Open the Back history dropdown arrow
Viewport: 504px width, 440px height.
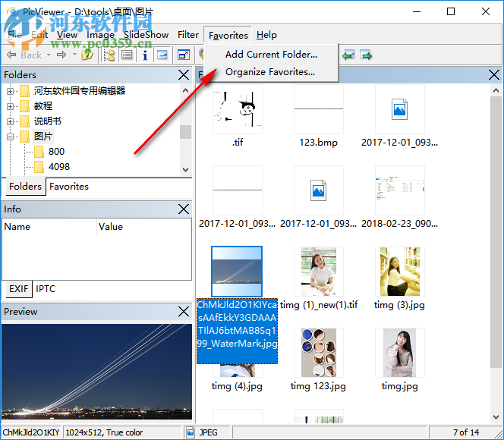49,55
